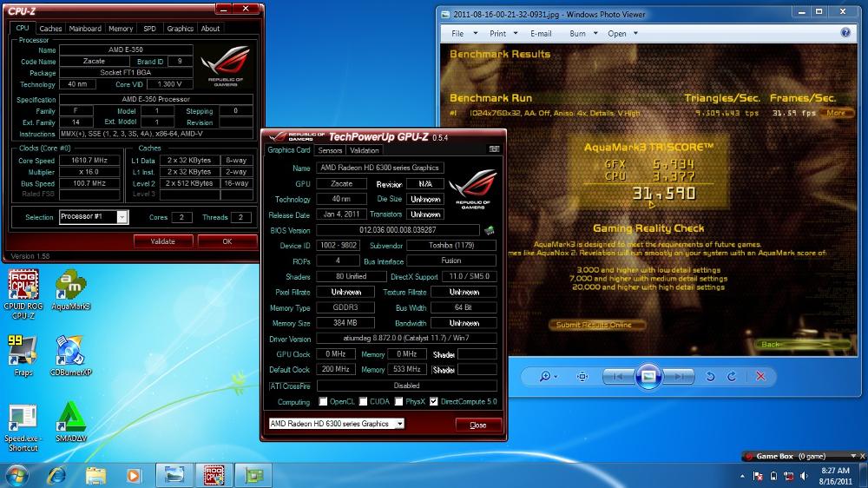Toggle the PhysX checkbox in GPU-Z
The image size is (868, 488).
pyautogui.click(x=398, y=401)
